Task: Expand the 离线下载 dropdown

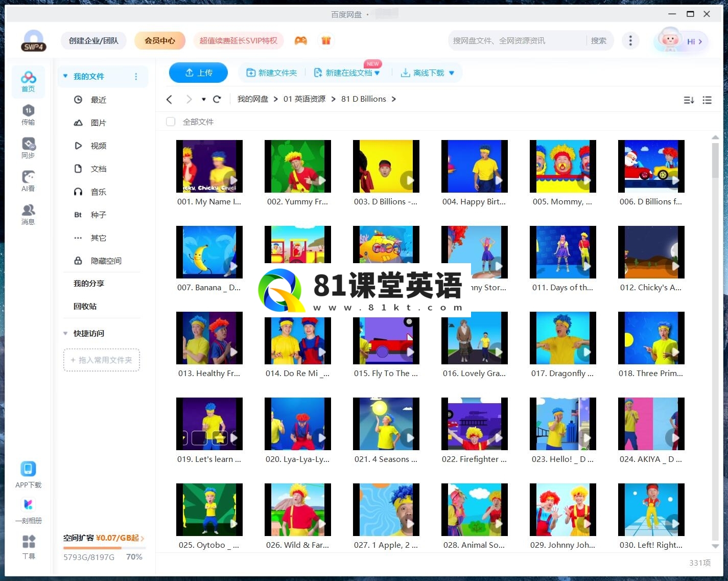Action: 451,73
